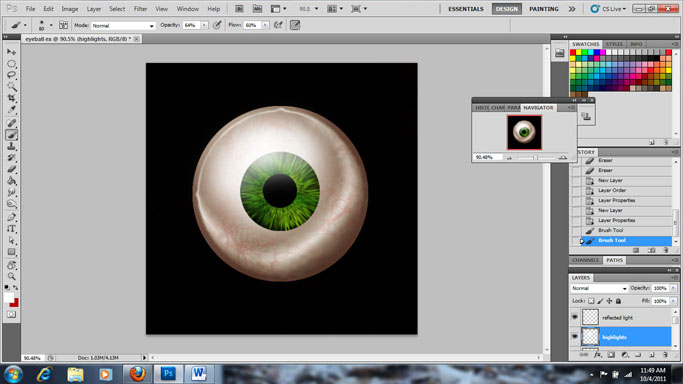
Task: Open the Window menu
Action: tap(188, 9)
